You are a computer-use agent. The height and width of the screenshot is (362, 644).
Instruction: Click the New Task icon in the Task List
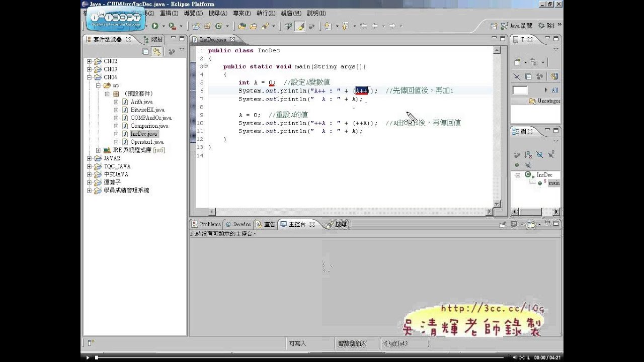(517, 62)
